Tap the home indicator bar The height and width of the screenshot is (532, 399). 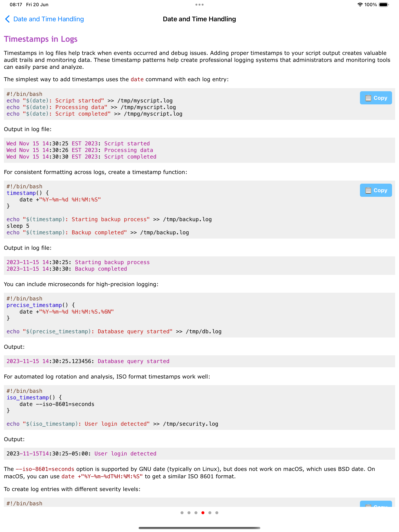[x=199, y=528]
